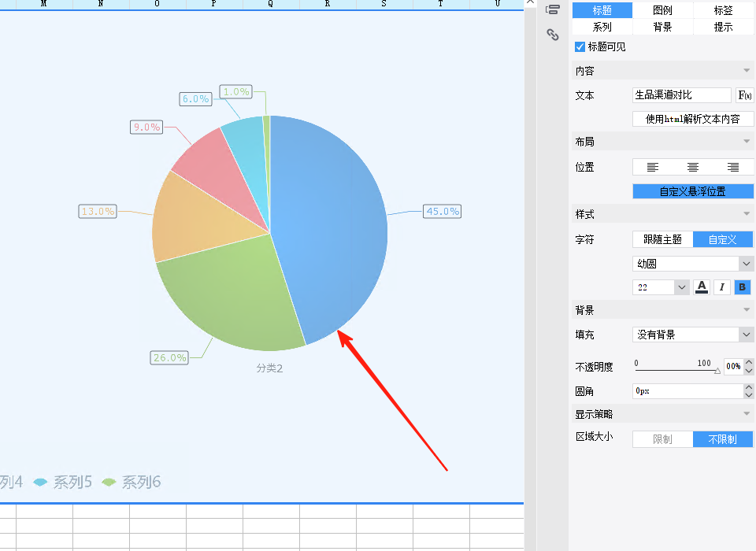Image resolution: width=756 pixels, height=551 pixels.
Task: Select 限制 for region size
Action: [x=663, y=439]
